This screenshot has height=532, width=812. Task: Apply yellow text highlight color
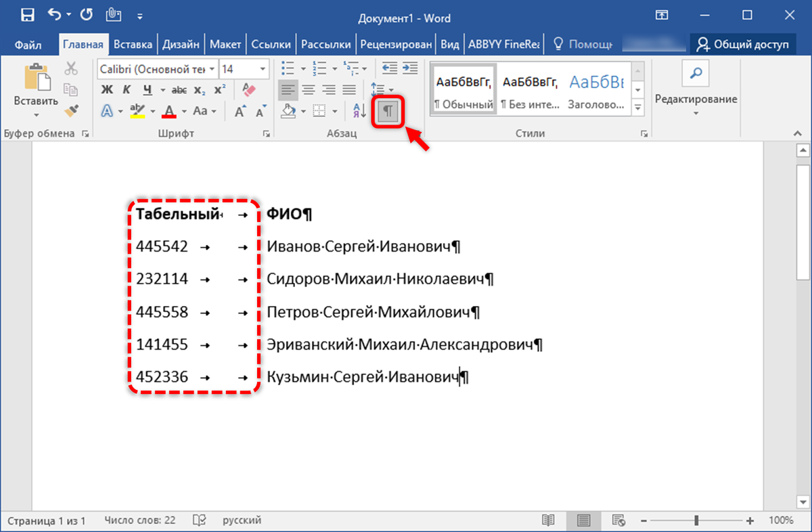click(138, 111)
